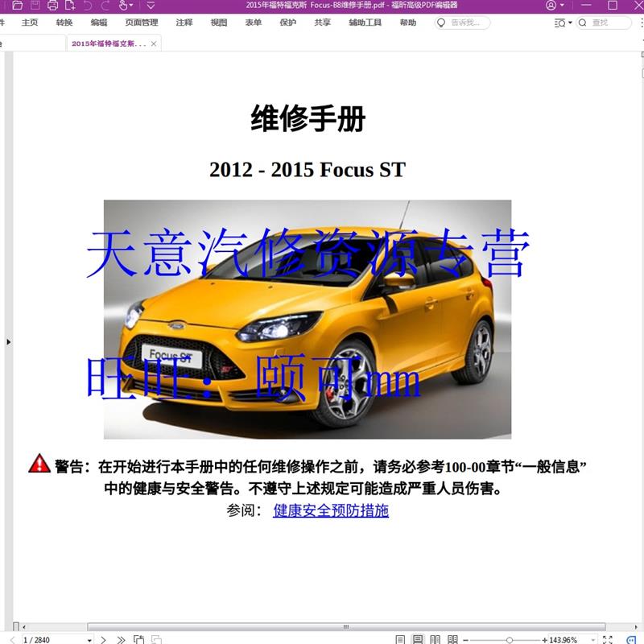Click the Undo arrow icon
Viewport: 644px width, 644px height.
[88, 6]
